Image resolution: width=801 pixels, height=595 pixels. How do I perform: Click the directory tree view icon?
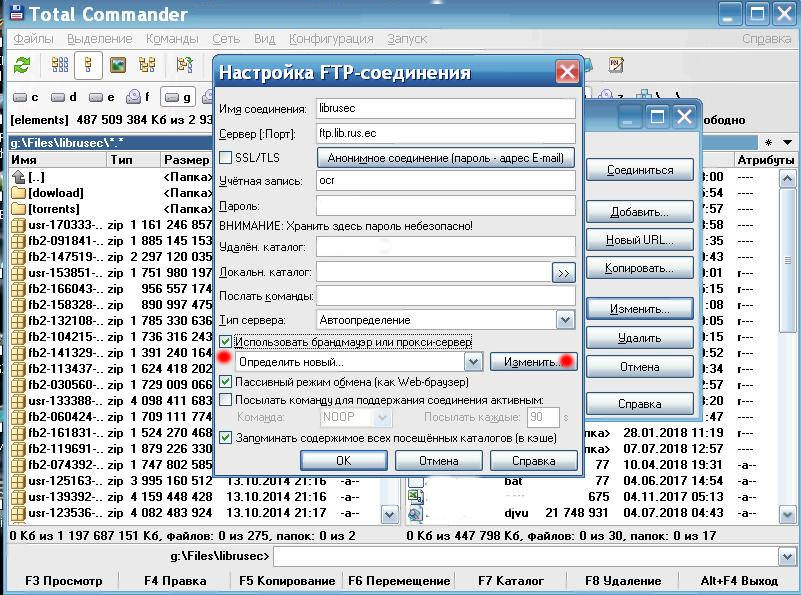click(147, 65)
